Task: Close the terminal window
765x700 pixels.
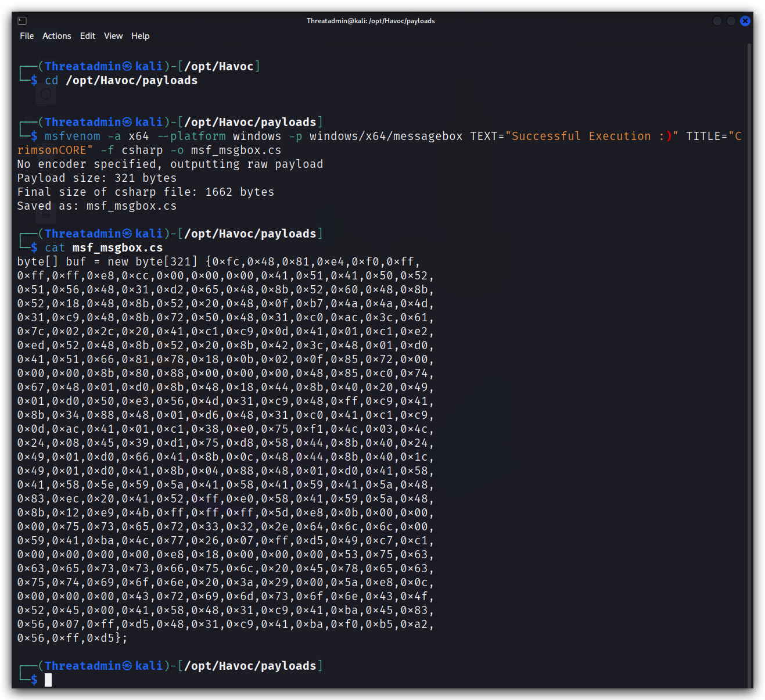Action: pos(745,21)
